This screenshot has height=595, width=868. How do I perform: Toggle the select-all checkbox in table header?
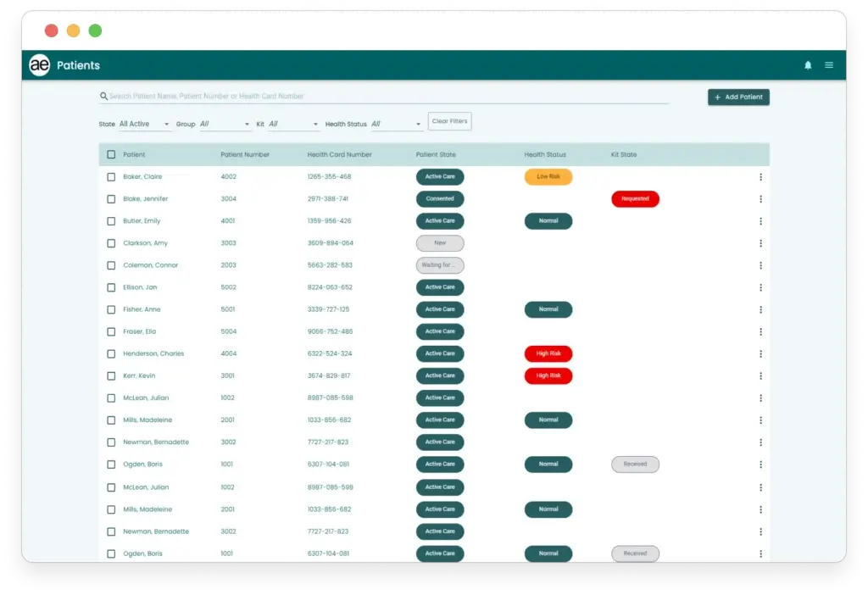tap(111, 155)
